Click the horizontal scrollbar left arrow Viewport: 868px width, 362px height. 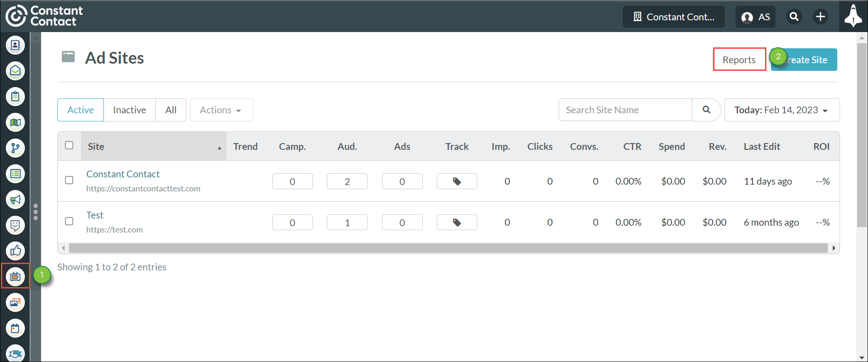[63, 248]
